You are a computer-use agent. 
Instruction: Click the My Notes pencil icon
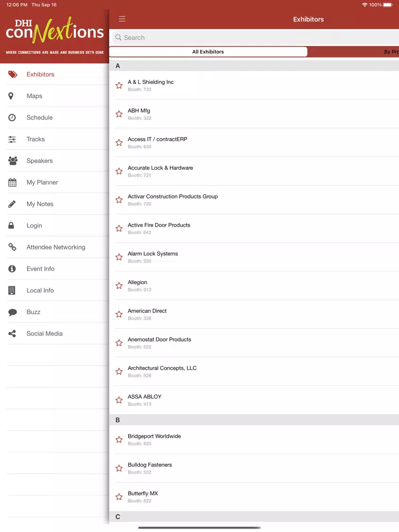12,204
